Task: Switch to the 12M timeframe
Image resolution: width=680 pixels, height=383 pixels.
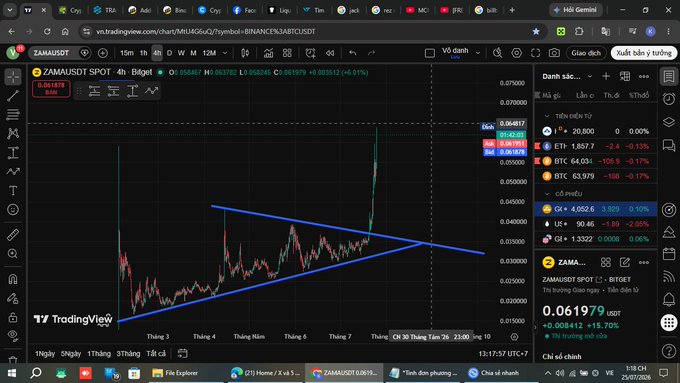Action: pos(209,53)
